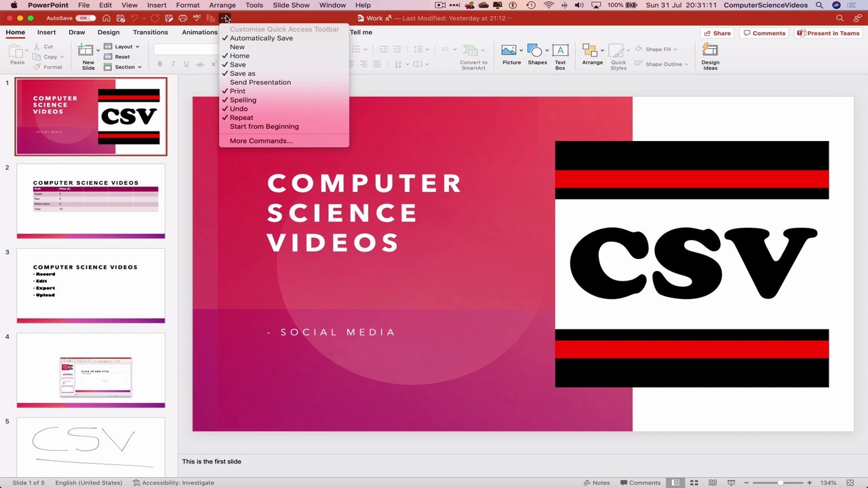
Task: Click the Arrange icon
Action: (589, 51)
